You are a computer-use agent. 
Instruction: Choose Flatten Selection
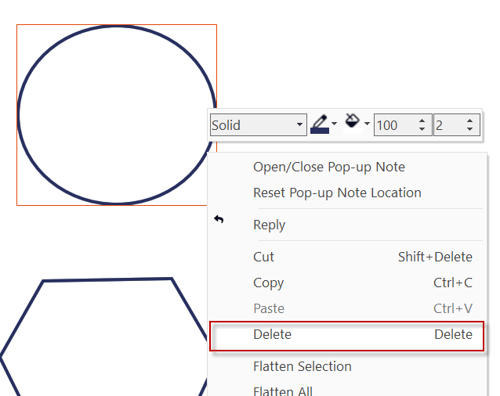[x=347, y=366]
